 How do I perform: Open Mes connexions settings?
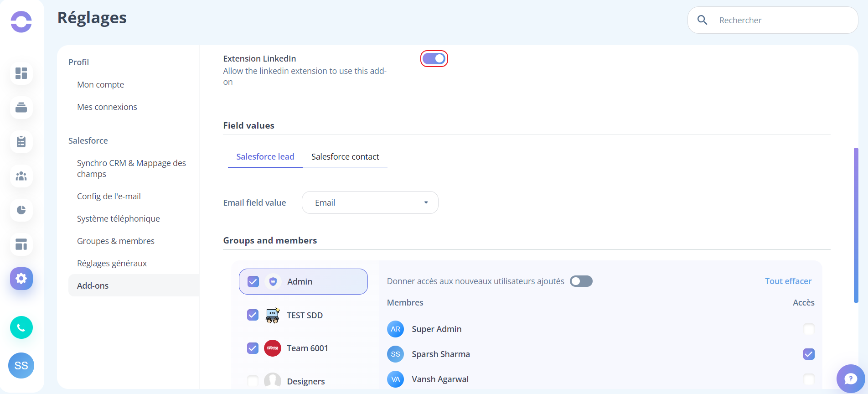[x=107, y=107]
